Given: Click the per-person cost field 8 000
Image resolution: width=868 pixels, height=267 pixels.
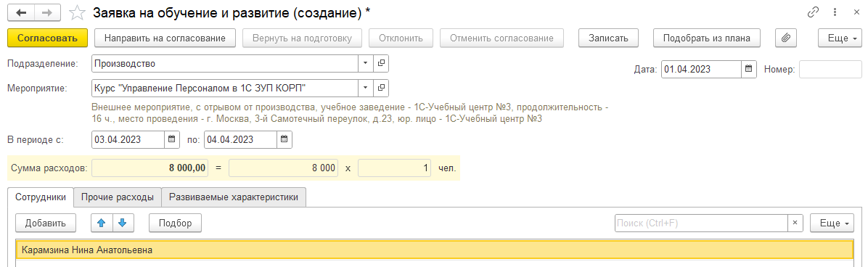Looking at the screenshot, I should point(283,168).
